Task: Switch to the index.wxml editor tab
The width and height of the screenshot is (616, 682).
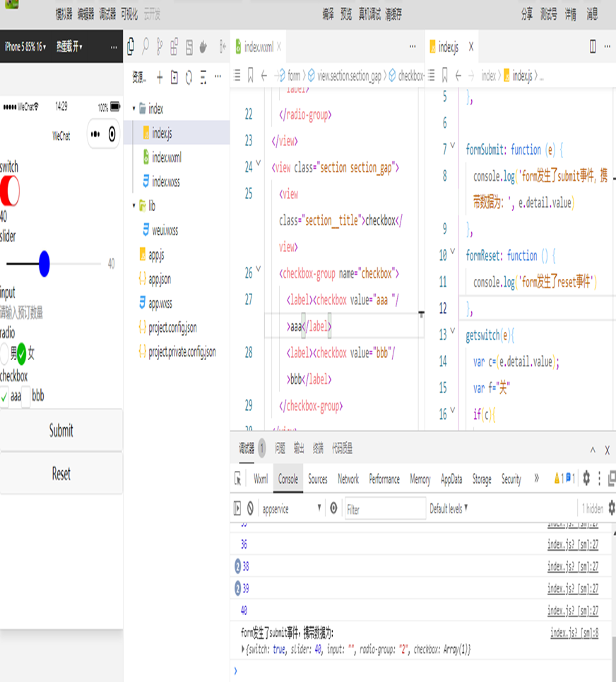Action: 259,47
